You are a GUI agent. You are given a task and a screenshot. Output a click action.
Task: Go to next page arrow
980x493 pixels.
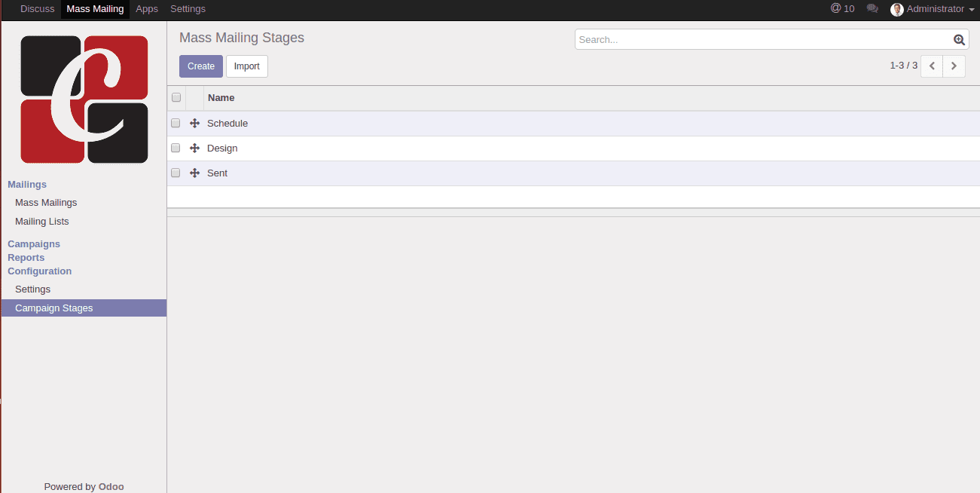(x=954, y=66)
